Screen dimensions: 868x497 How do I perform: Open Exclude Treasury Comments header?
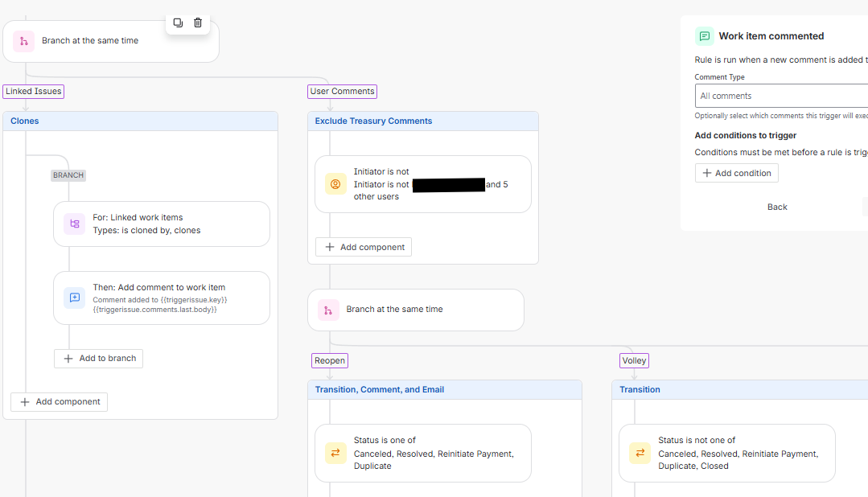(x=423, y=121)
